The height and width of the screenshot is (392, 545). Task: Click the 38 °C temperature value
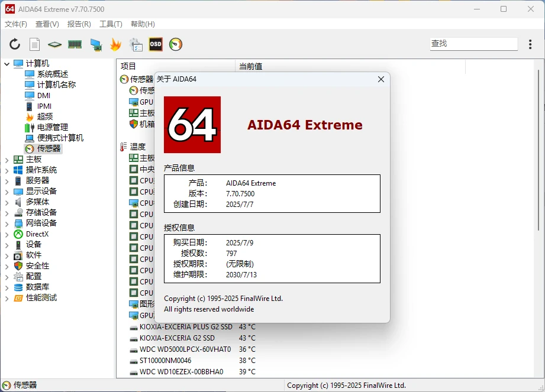coord(247,361)
